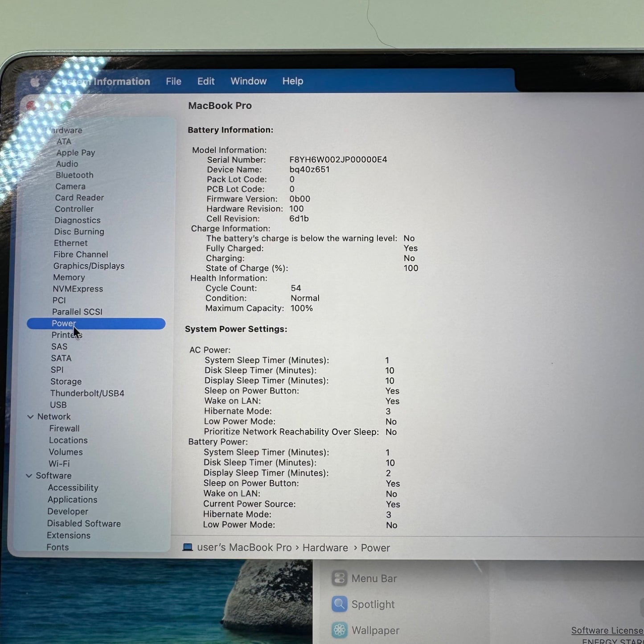644x644 pixels.
Task: Select Apple Pay in the sidebar
Action: pyautogui.click(x=75, y=152)
